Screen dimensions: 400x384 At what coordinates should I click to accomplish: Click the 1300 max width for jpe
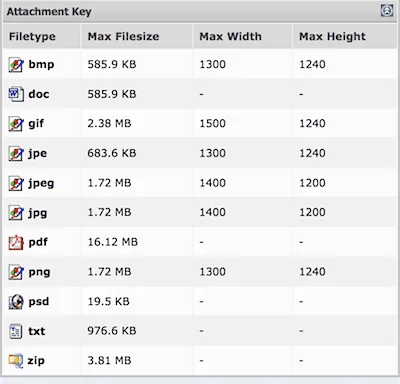[x=213, y=153]
